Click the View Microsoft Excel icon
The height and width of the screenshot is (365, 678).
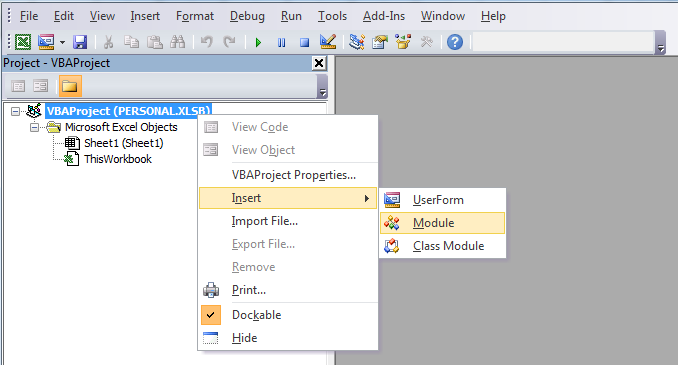pos(23,42)
